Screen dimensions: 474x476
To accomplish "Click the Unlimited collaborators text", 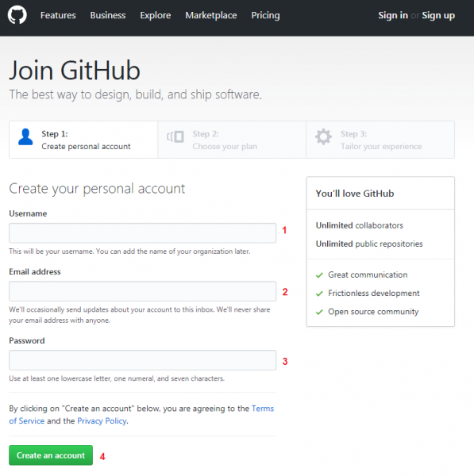I will (360, 225).
